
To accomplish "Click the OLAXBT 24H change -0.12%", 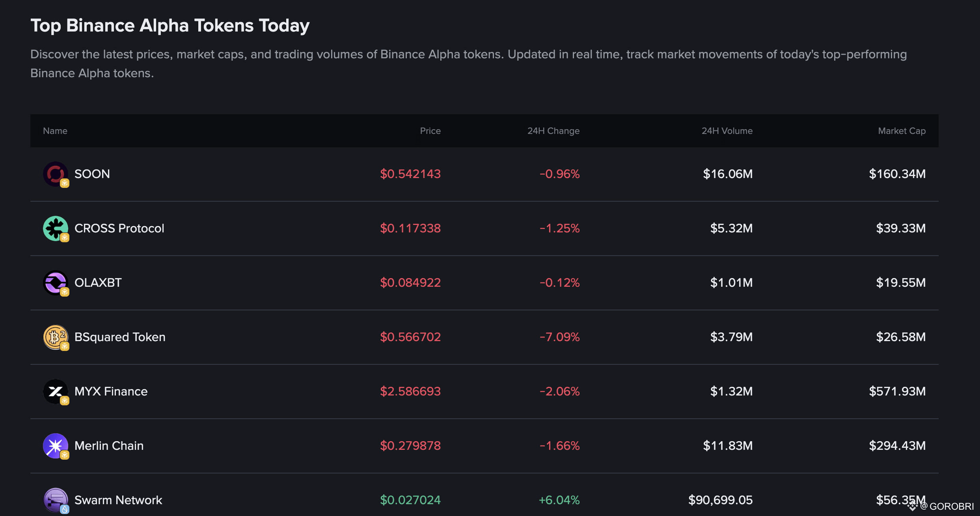I will 559,282.
